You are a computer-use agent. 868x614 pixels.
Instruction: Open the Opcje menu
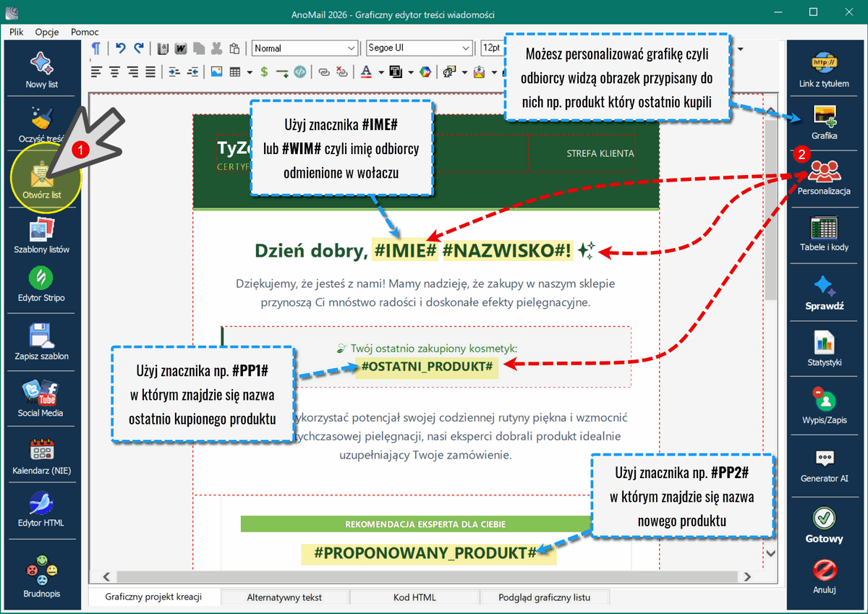point(47,32)
